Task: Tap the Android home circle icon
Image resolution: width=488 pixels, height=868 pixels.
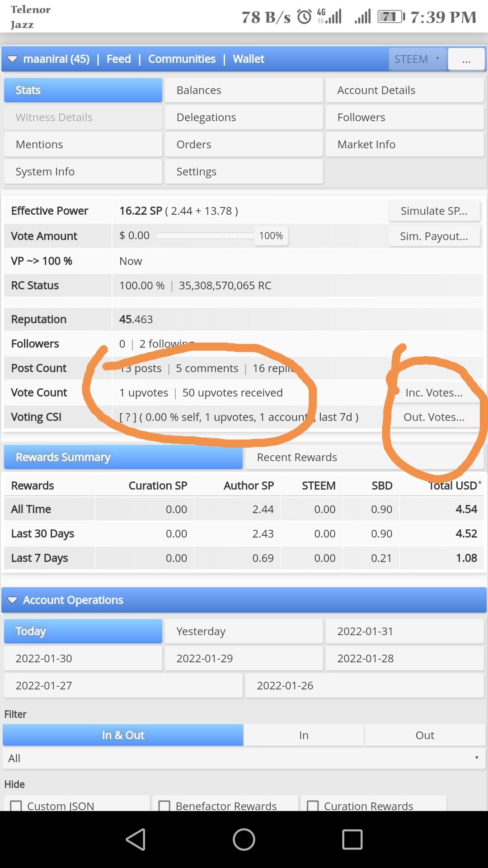Action: [244, 840]
